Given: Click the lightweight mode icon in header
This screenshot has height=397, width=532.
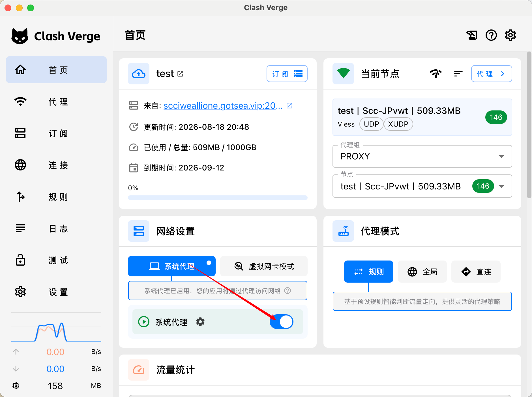Looking at the screenshot, I should pos(472,35).
